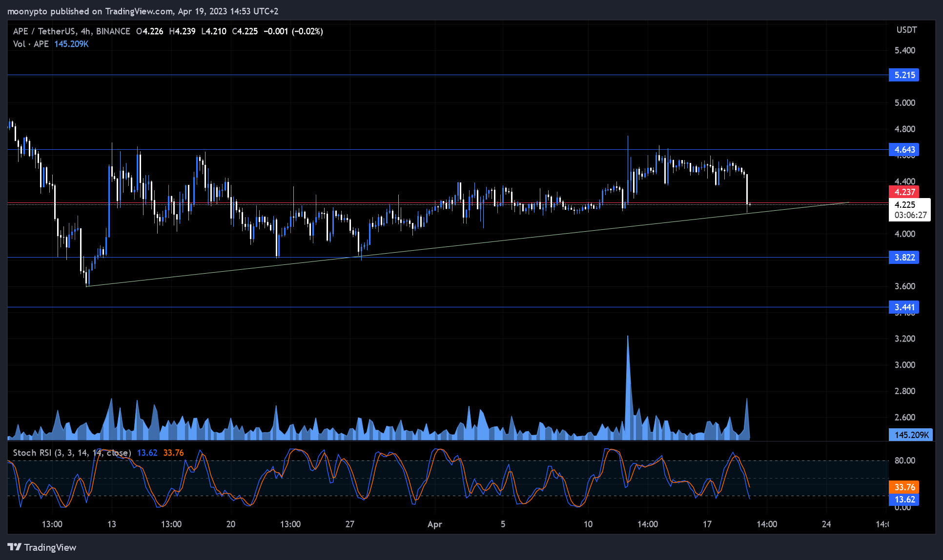Click the tallest volume spike

coord(628,388)
